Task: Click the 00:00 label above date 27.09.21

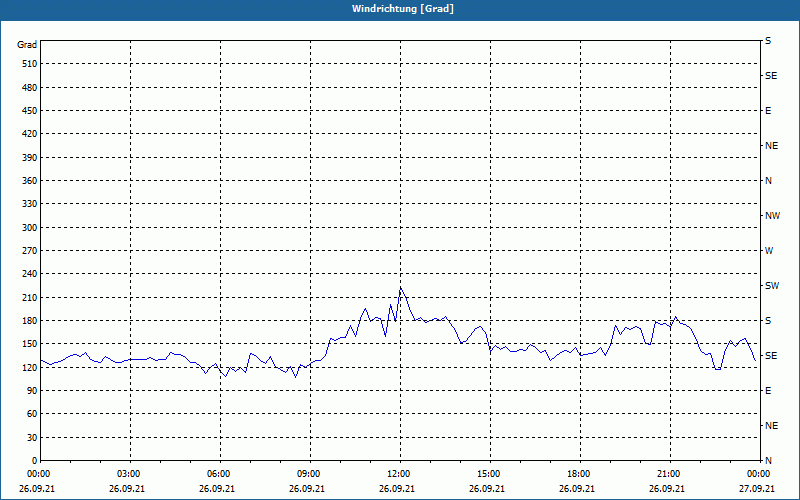Action: [760, 474]
